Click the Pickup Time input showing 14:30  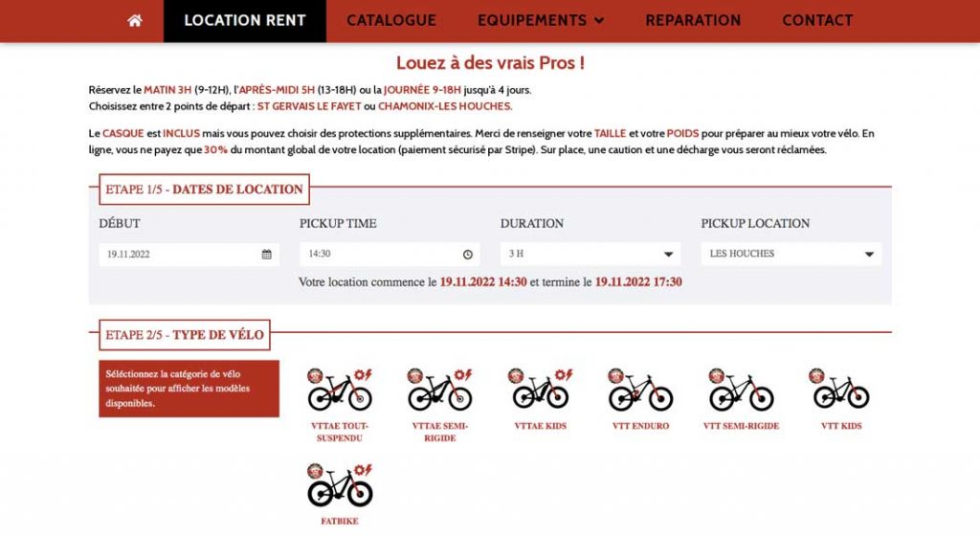(390, 255)
